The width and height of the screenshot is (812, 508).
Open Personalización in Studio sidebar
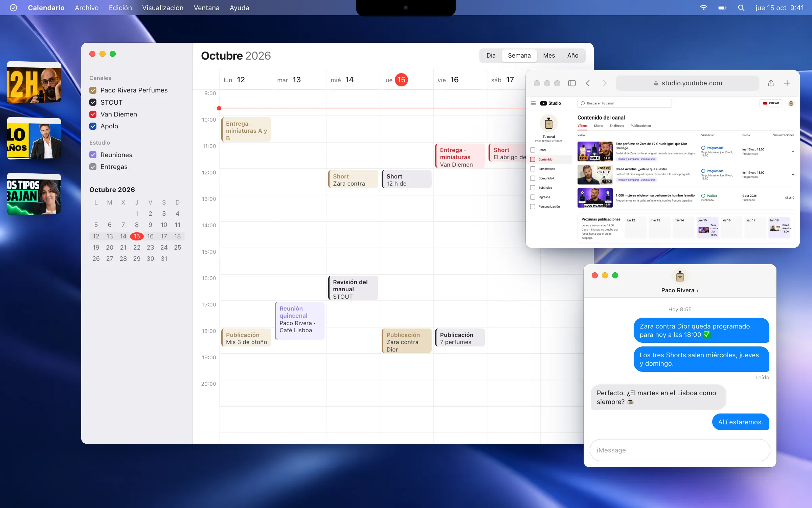click(549, 207)
